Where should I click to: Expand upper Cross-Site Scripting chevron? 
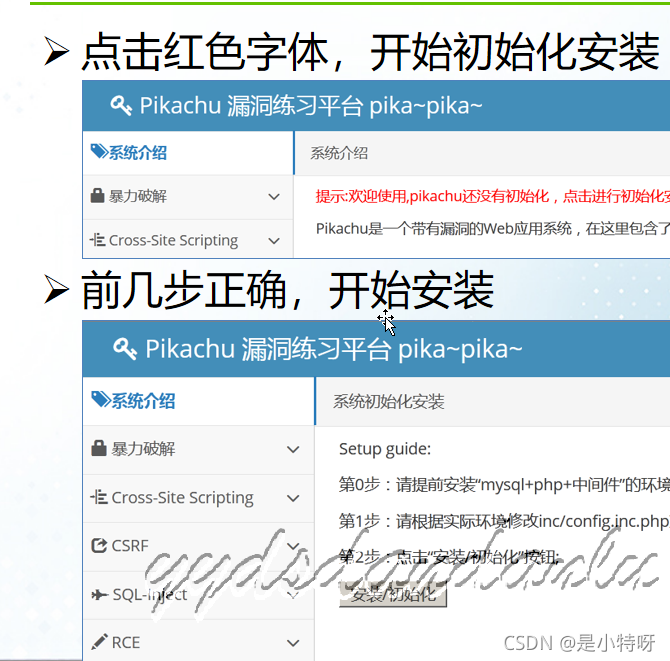pyautogui.click(x=274, y=241)
